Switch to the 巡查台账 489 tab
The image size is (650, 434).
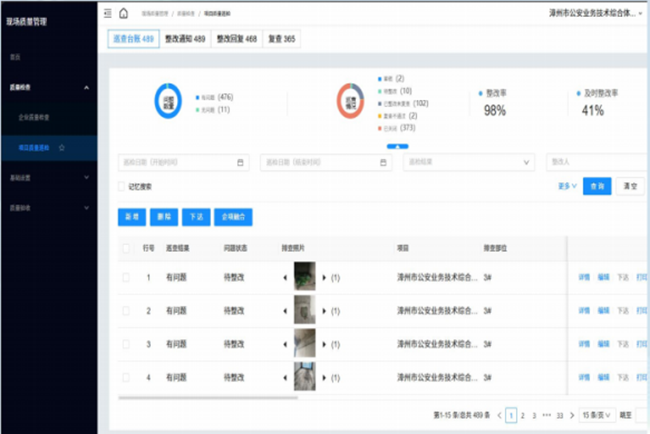point(133,39)
